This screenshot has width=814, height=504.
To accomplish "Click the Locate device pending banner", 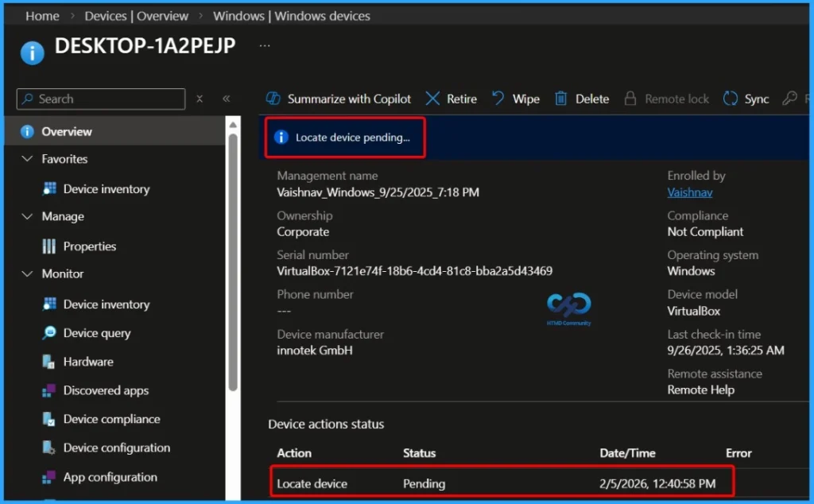I will (344, 136).
